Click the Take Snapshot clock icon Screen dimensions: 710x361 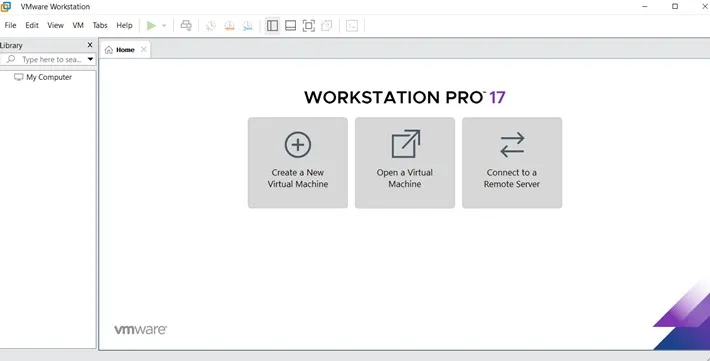[211, 26]
